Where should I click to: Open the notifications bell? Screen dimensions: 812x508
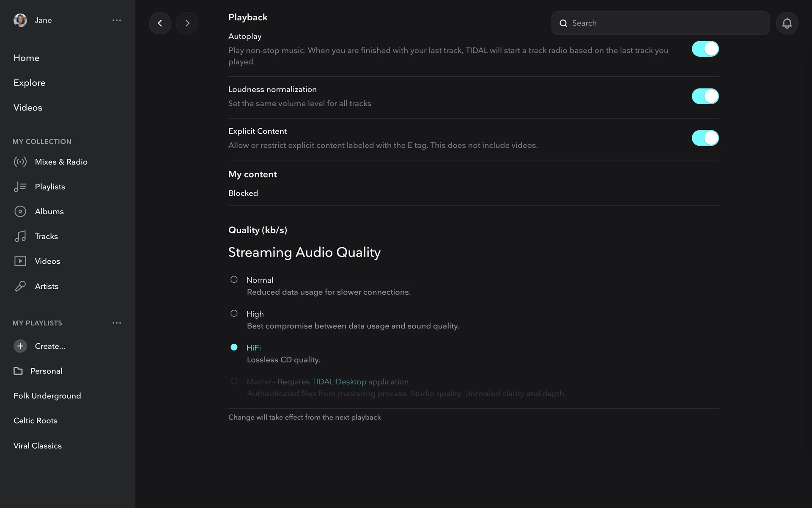coord(787,23)
